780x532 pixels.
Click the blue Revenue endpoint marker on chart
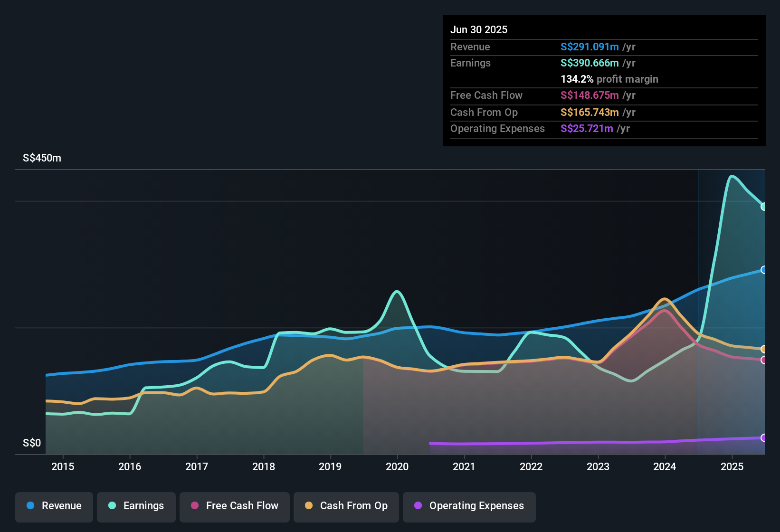pyautogui.click(x=764, y=270)
